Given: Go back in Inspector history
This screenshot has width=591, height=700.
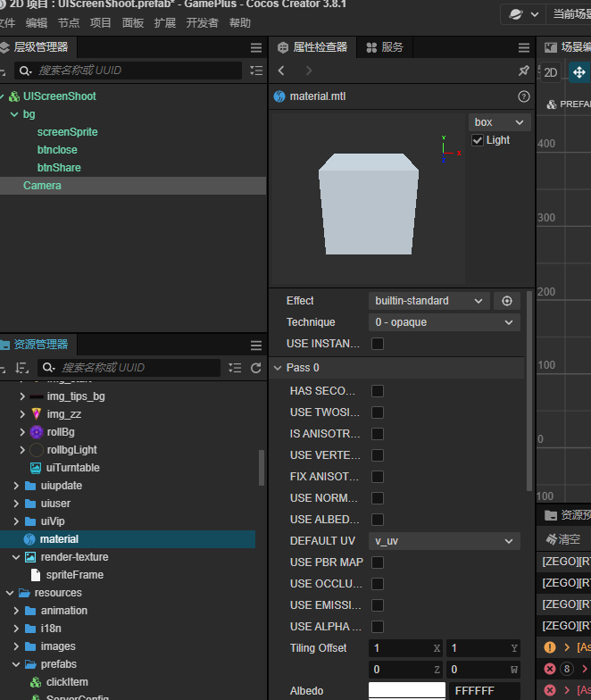Looking at the screenshot, I should click(x=281, y=71).
